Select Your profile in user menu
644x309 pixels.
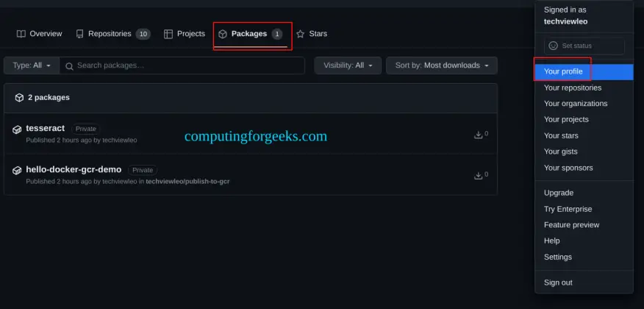(563, 71)
